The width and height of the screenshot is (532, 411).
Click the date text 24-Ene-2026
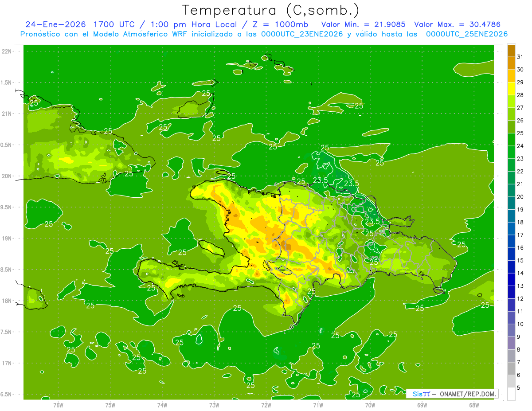click(56, 24)
